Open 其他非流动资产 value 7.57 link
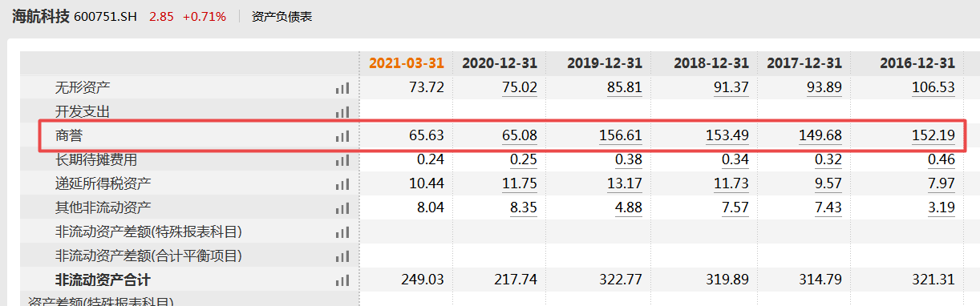This screenshot has width=980, height=306. tap(735, 207)
